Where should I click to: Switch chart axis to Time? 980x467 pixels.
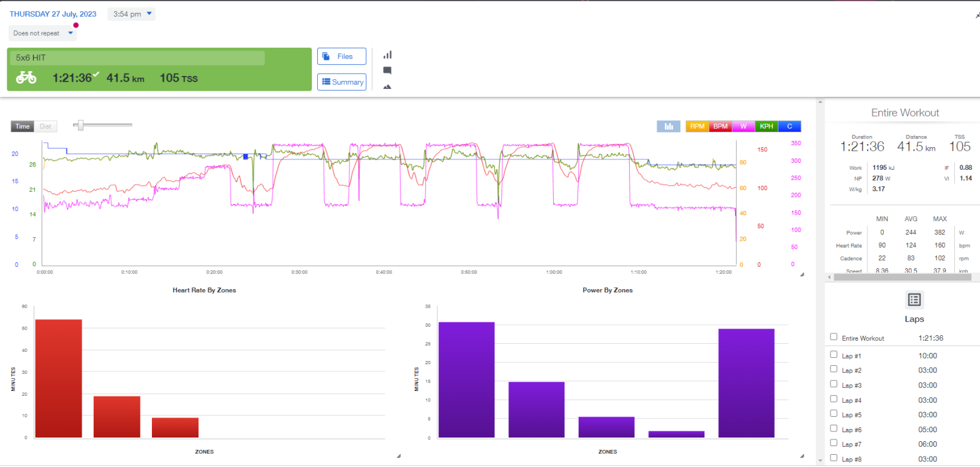point(23,126)
